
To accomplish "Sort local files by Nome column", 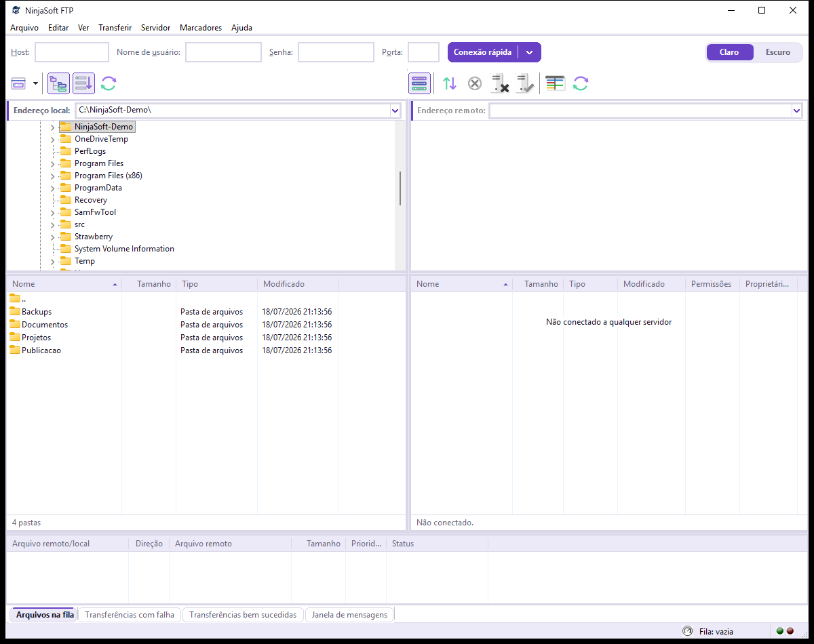I will 64,284.
